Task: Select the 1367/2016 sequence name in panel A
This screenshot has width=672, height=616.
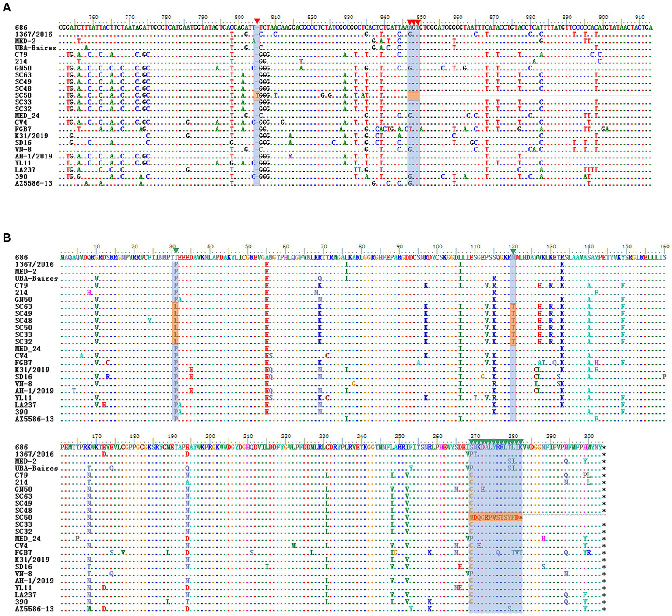Action: tap(34, 35)
